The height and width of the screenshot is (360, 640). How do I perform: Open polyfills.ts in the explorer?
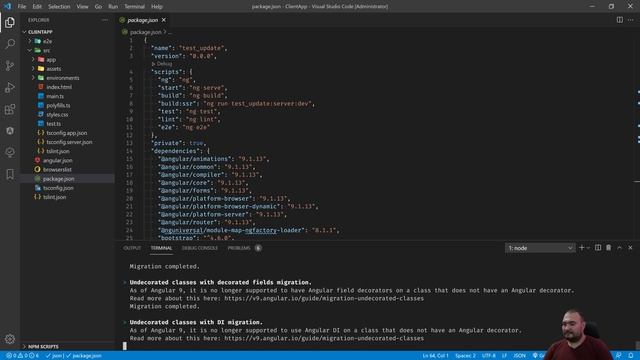pos(58,105)
